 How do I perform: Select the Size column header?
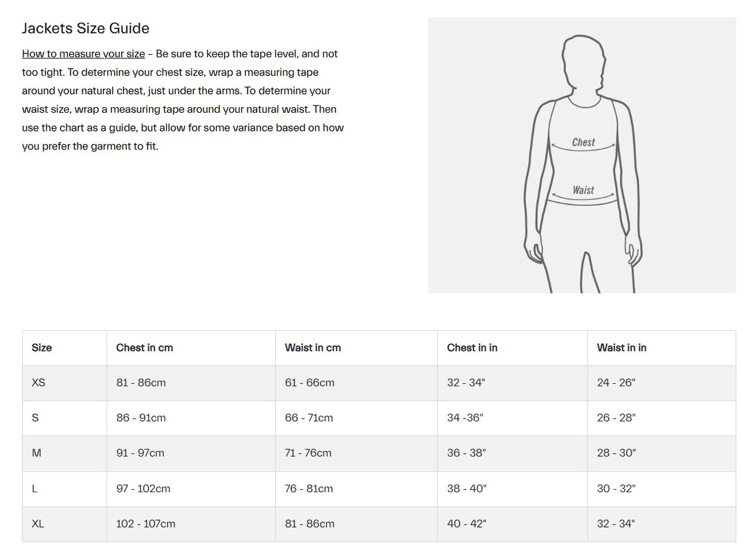pos(42,348)
